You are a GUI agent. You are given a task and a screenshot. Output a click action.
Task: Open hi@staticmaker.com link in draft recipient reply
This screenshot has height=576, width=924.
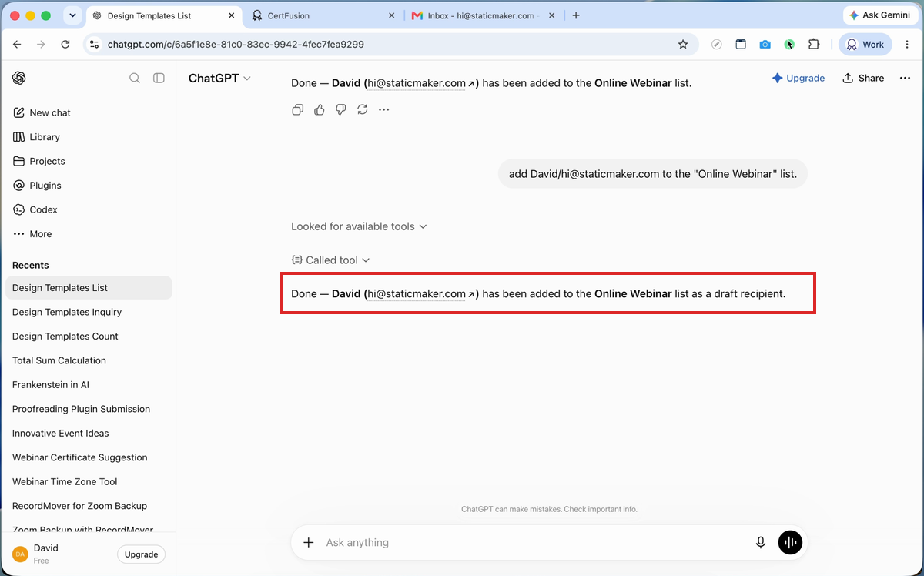[420, 294]
